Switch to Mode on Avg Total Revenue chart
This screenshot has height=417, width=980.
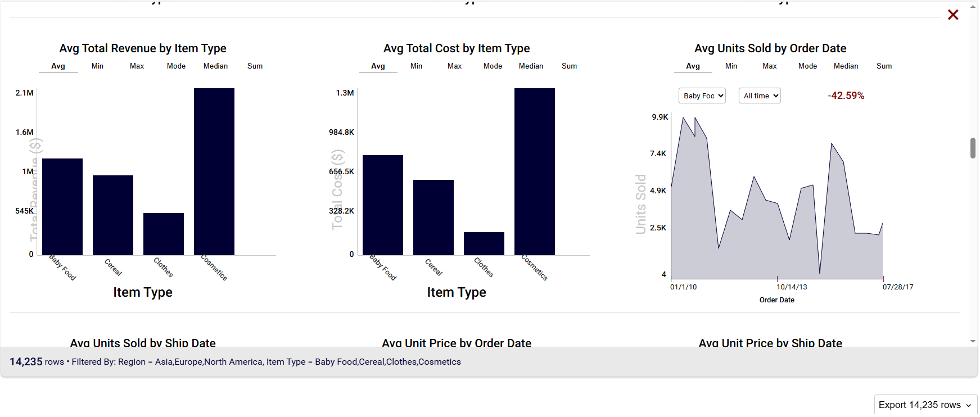pos(176,66)
